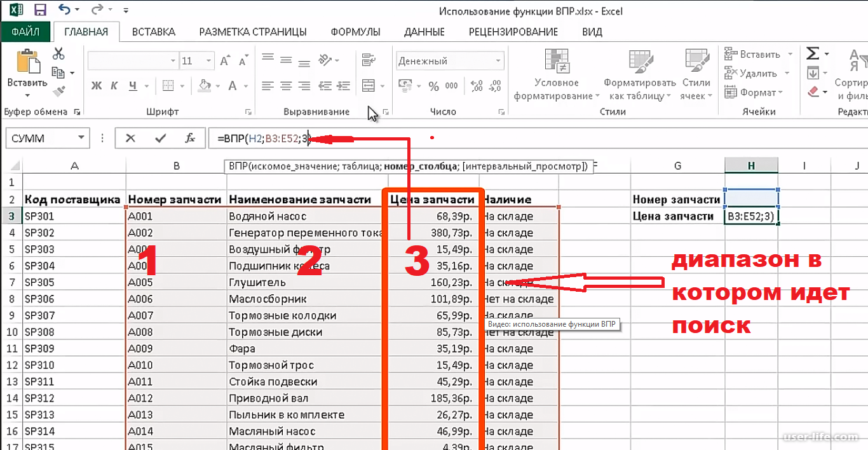The image size is (868, 450).
Task: Toggle align text right
Action: pyautogui.click(x=304, y=86)
